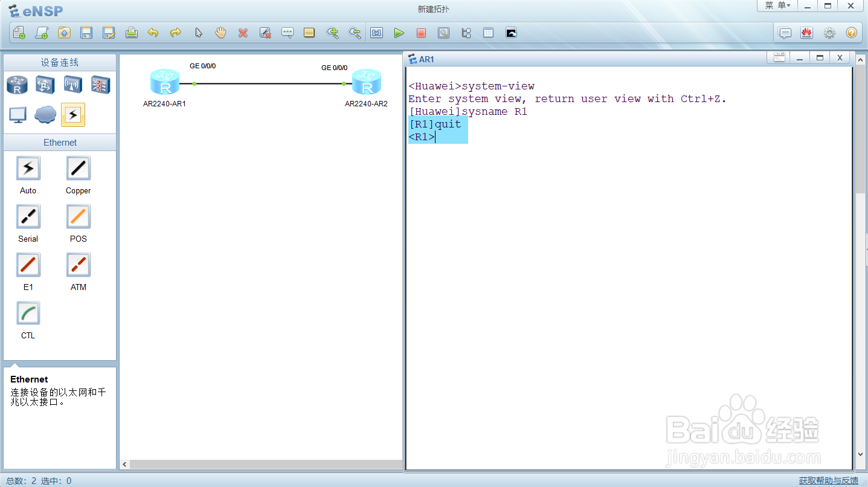The image size is (868, 487).
Task: Open the Huawei website icon
Action: tap(807, 33)
